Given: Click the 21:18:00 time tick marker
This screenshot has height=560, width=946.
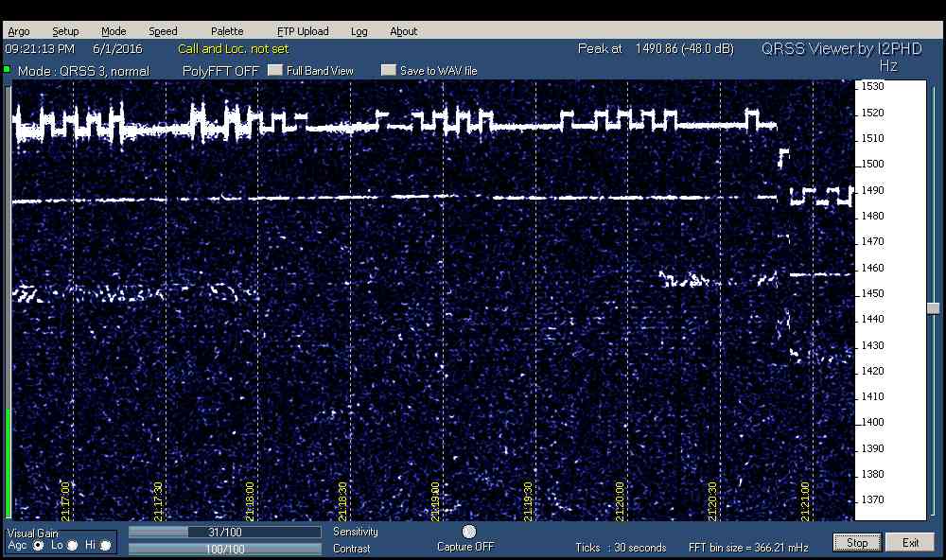Looking at the screenshot, I should 250,500.
